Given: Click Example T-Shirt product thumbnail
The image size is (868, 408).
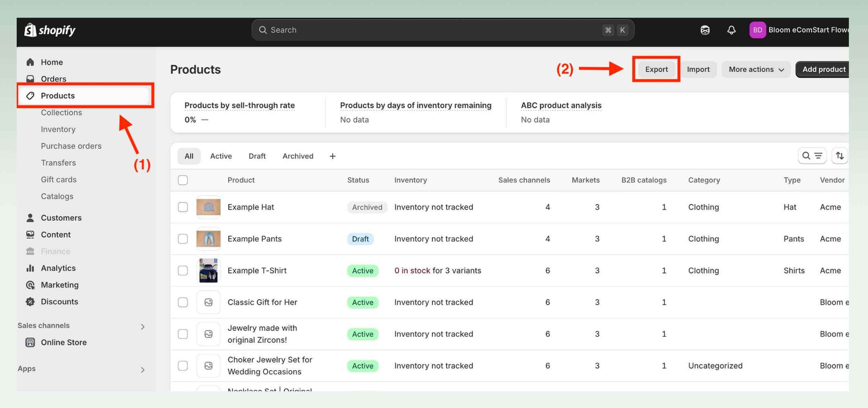Looking at the screenshot, I should (208, 270).
